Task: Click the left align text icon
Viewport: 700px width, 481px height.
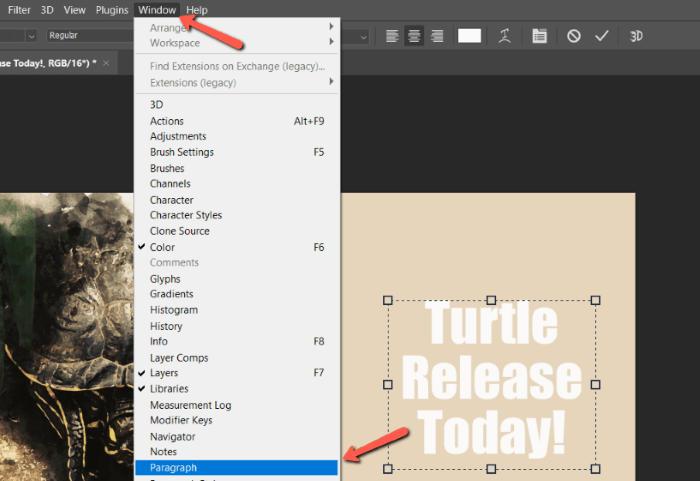Action: [393, 36]
